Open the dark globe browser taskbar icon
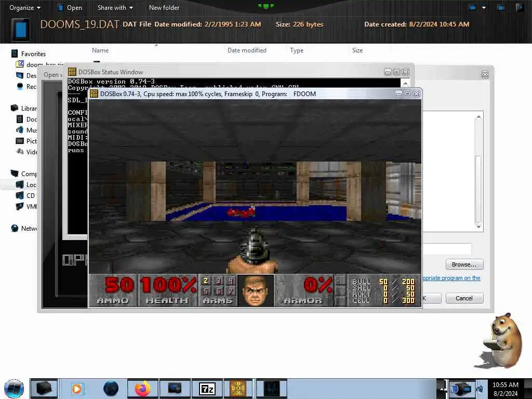 [111, 389]
